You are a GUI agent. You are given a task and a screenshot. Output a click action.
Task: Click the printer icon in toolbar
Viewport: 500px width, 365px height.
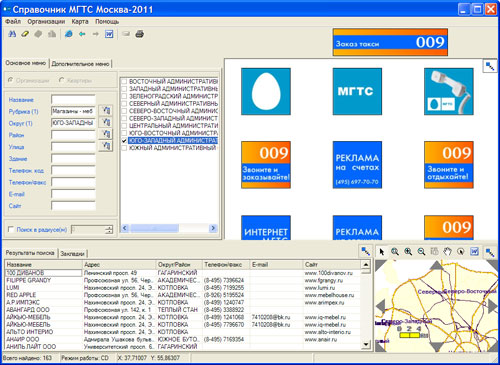coord(140,34)
